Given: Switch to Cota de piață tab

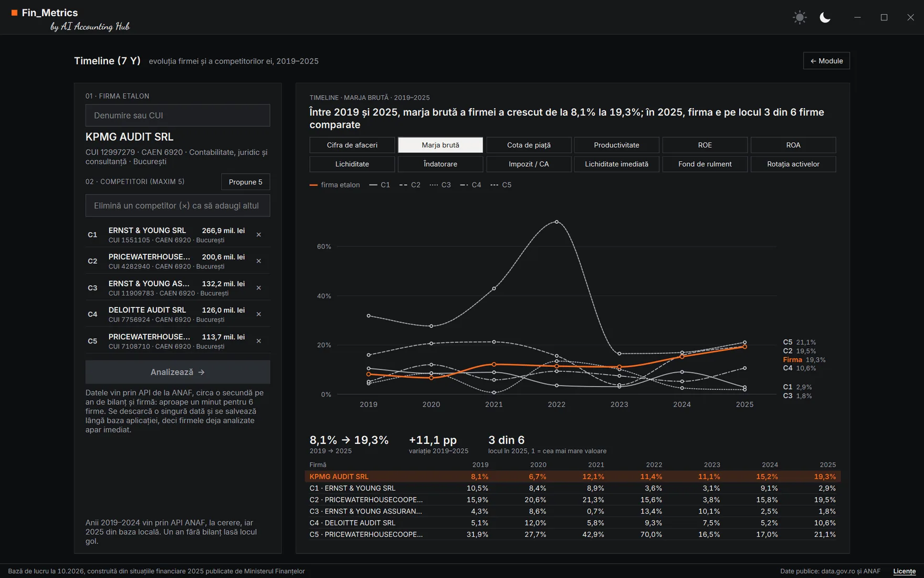Looking at the screenshot, I should [x=529, y=145].
